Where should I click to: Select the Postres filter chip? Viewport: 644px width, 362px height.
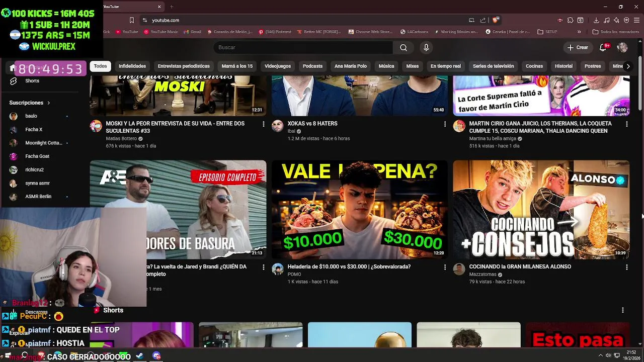pos(593,66)
